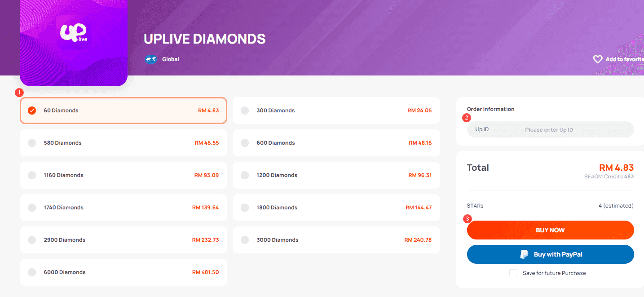Click the step 2 badge by Order Information
The image size is (644, 297).
(x=467, y=118)
